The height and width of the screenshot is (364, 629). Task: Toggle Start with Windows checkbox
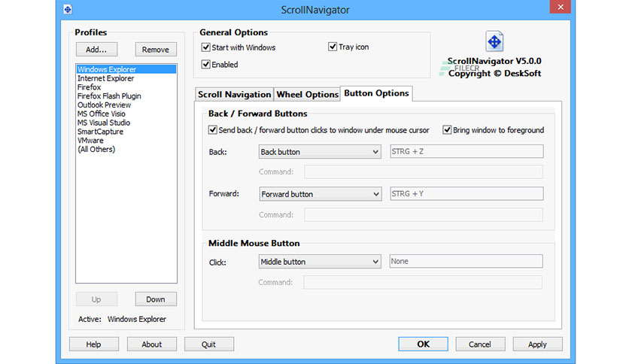(206, 47)
